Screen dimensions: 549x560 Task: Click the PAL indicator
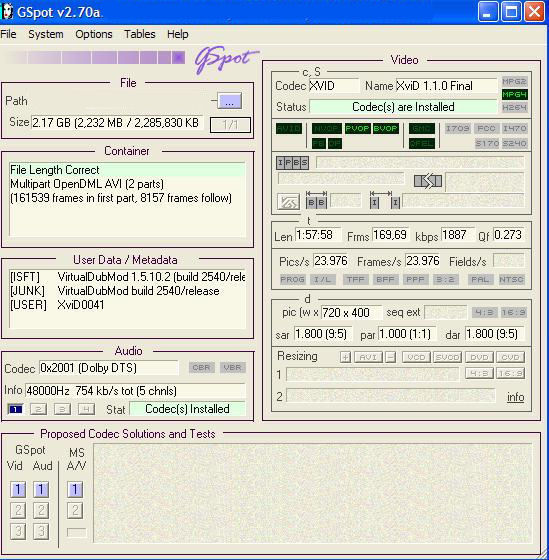(480, 279)
